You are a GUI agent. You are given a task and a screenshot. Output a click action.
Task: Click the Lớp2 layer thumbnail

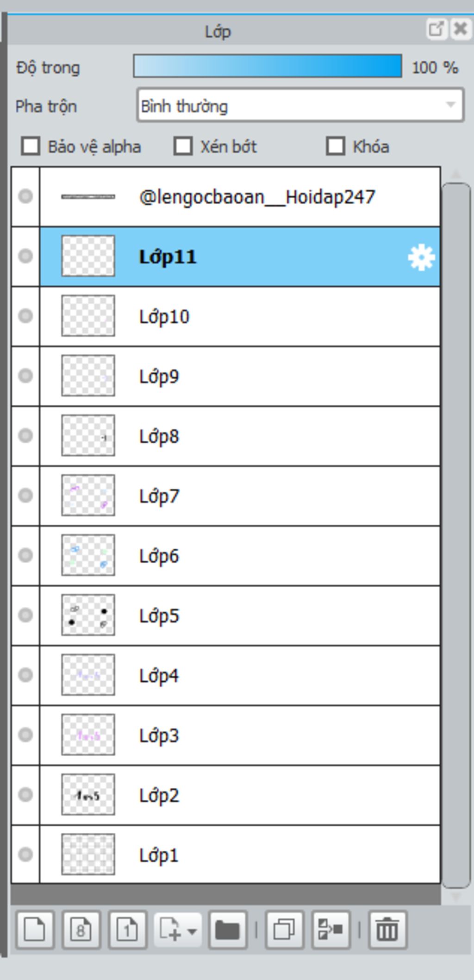click(88, 795)
